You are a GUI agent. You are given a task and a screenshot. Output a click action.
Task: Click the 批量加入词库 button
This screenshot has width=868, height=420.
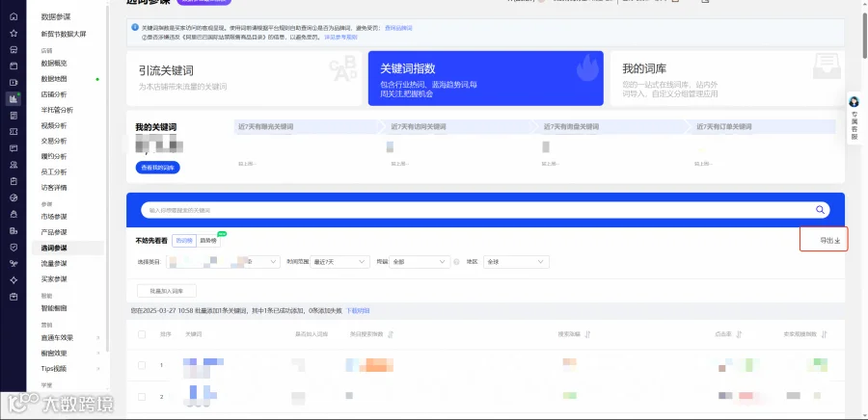167,291
